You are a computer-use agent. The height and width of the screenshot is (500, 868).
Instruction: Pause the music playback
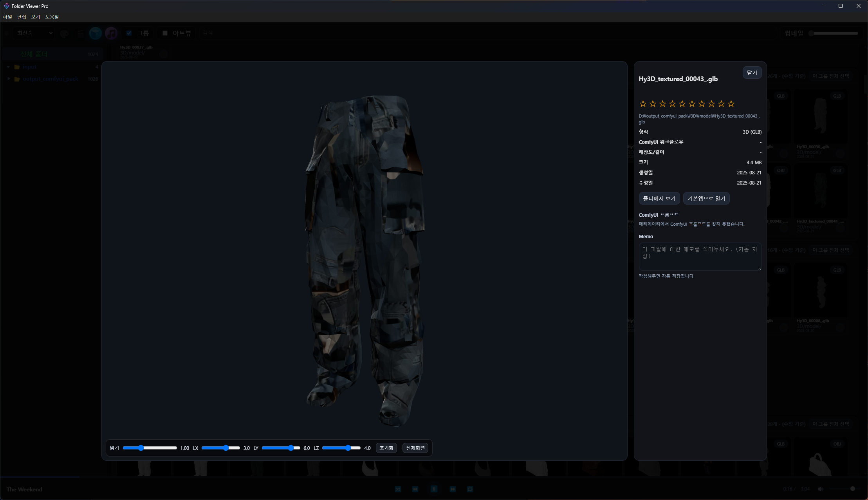pos(434,489)
